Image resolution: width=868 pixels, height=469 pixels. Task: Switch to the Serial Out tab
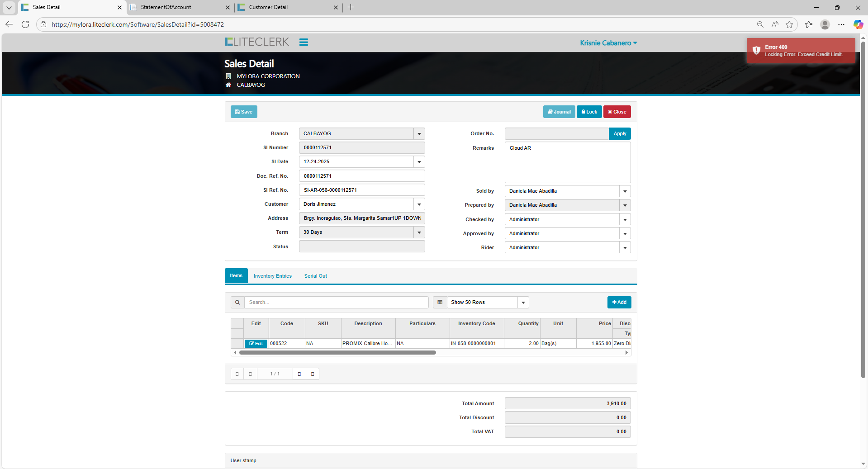[315, 276]
